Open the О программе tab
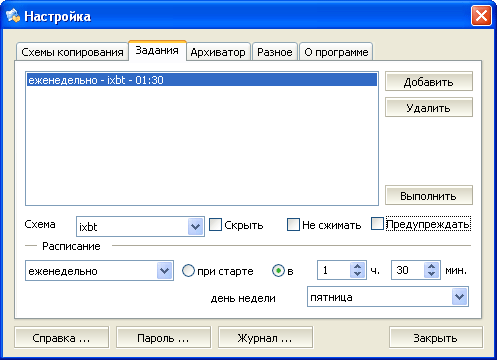This screenshot has width=497, height=360. point(336,52)
